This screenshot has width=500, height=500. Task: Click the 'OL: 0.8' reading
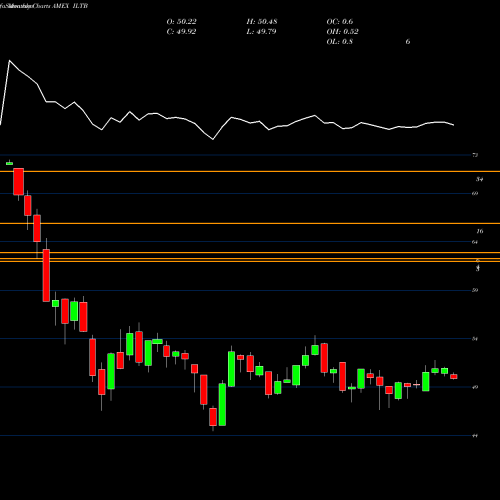339,42
